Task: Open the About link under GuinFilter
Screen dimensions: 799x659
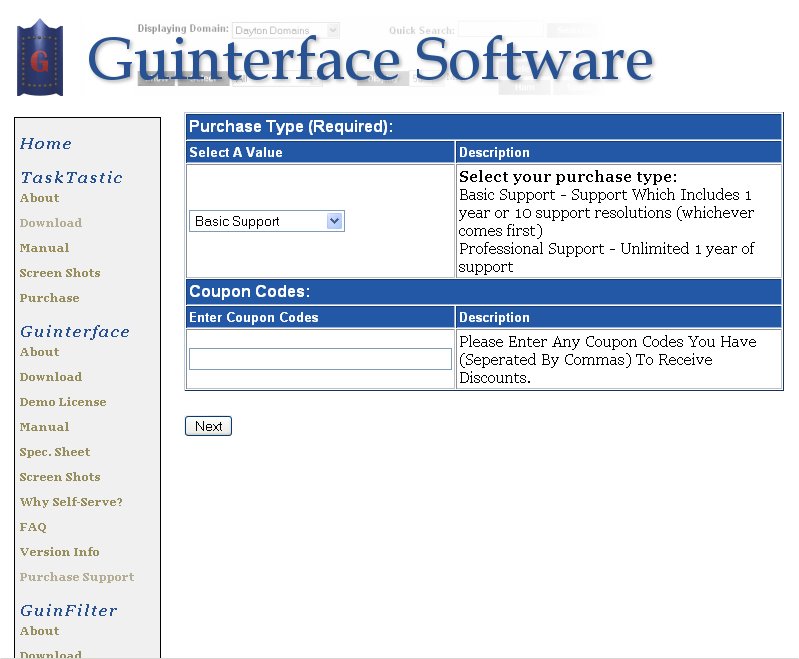Action: pos(40,630)
